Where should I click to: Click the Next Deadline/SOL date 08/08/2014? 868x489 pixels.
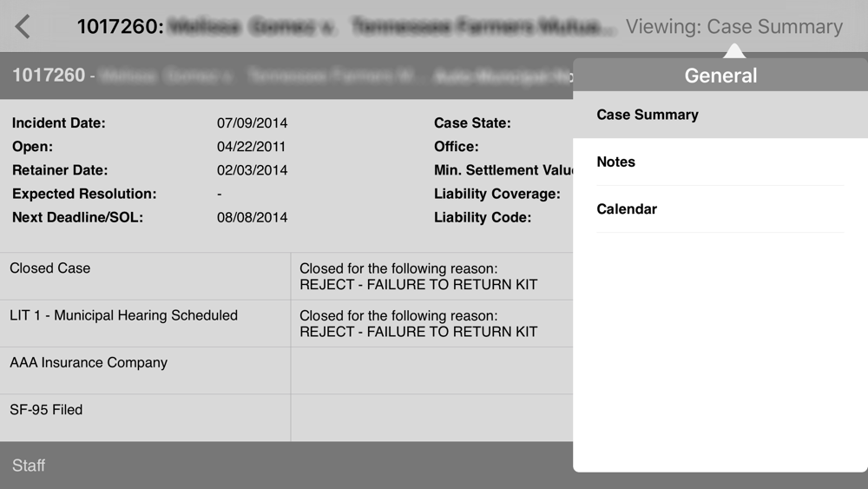click(252, 217)
